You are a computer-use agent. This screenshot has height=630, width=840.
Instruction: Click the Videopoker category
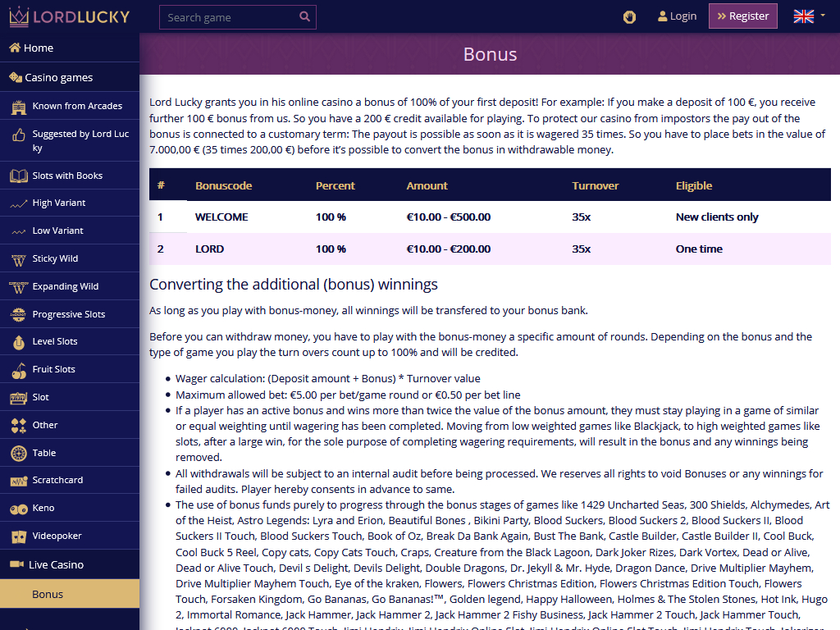click(57, 536)
